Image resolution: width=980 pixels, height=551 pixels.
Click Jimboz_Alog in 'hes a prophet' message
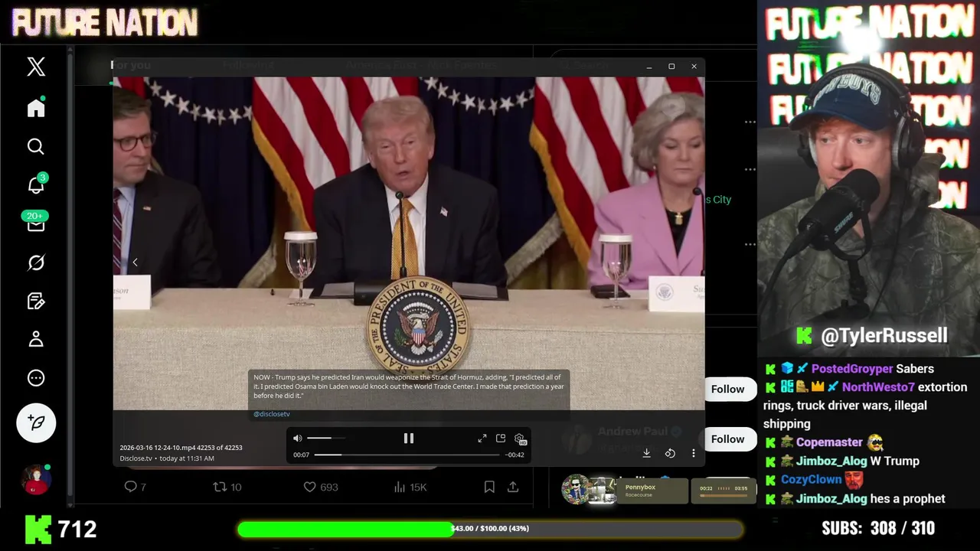coord(831,499)
